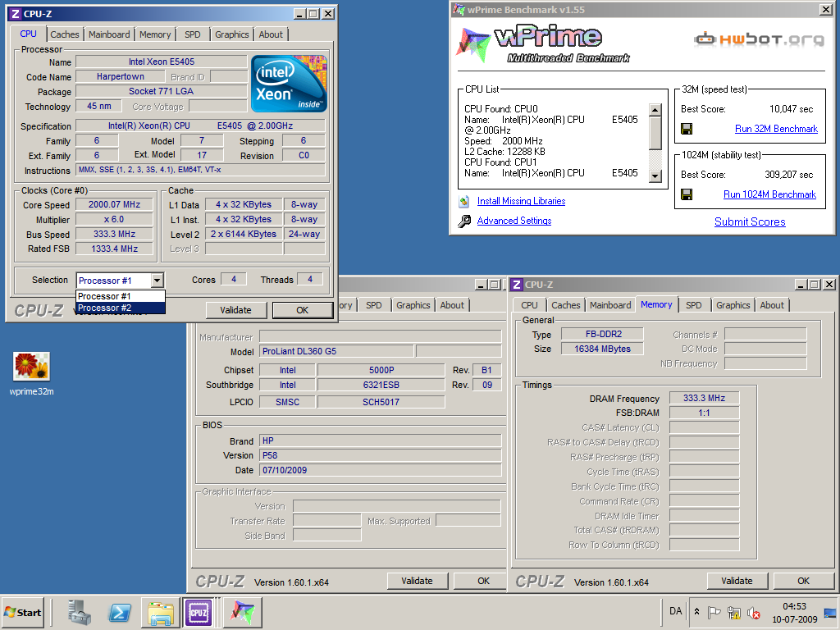Click the 32M benchmark save floppy icon
Viewport: 840px width, 630px height.
[687, 129]
